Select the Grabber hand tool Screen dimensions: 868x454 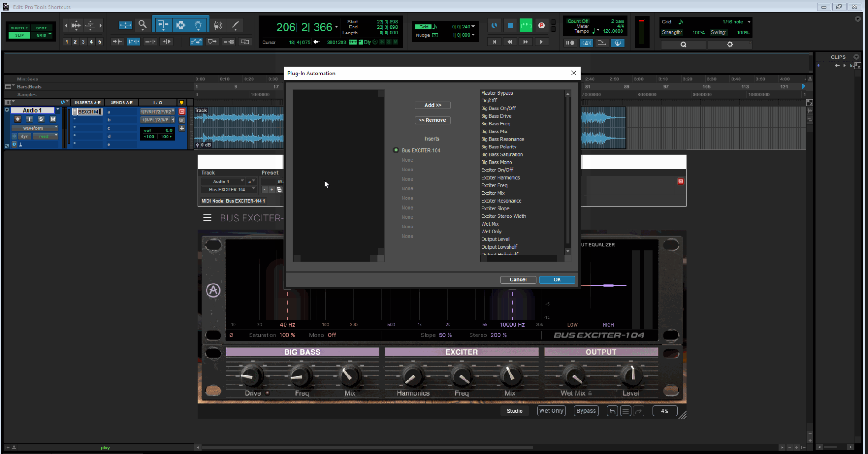(x=198, y=25)
